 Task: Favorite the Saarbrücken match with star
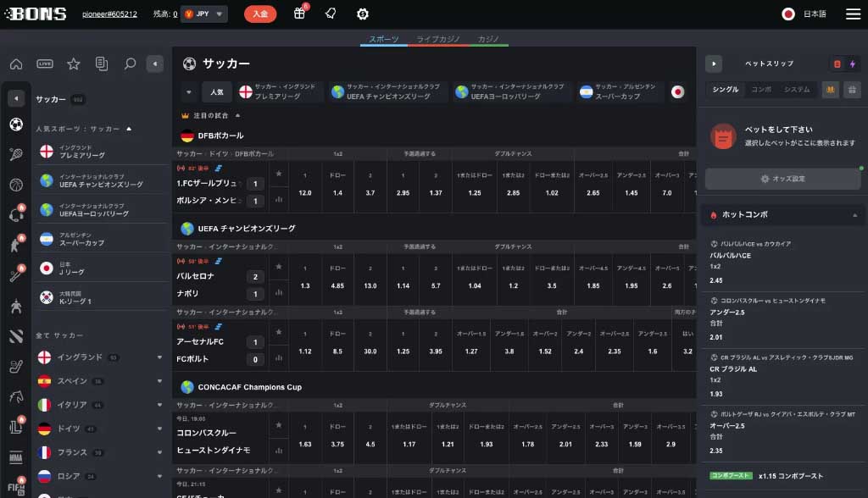[279, 174]
